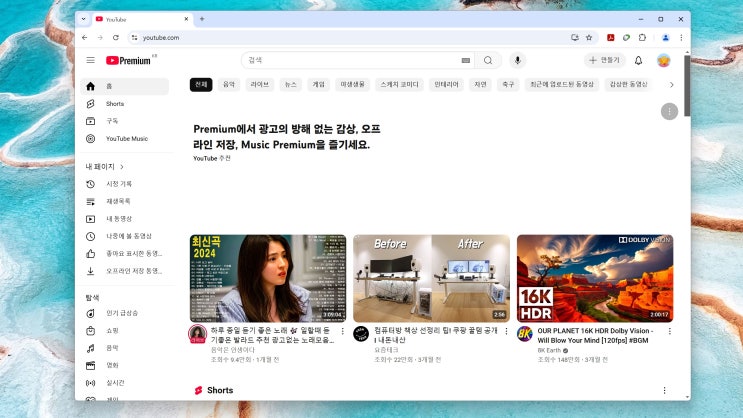The height and width of the screenshot is (418, 743).
Task: Open the hamburger guide menu
Action: click(91, 60)
